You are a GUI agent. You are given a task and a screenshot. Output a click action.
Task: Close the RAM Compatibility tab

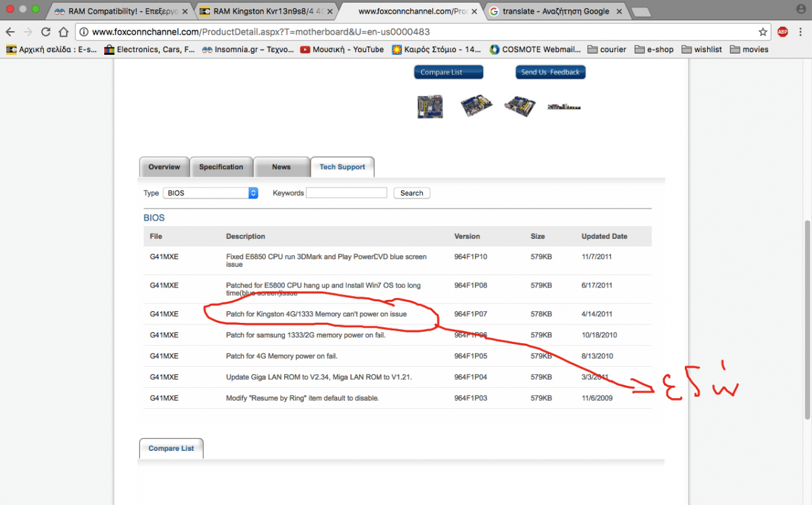tap(185, 12)
